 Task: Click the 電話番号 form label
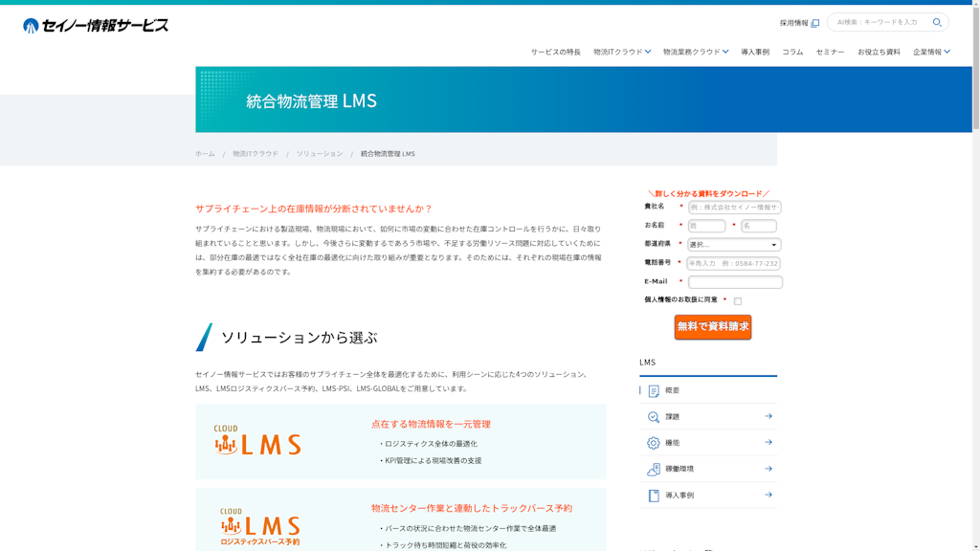[x=657, y=262]
